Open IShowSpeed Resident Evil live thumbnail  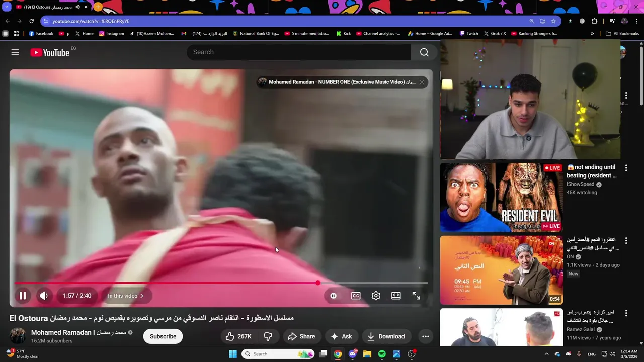[x=501, y=197]
